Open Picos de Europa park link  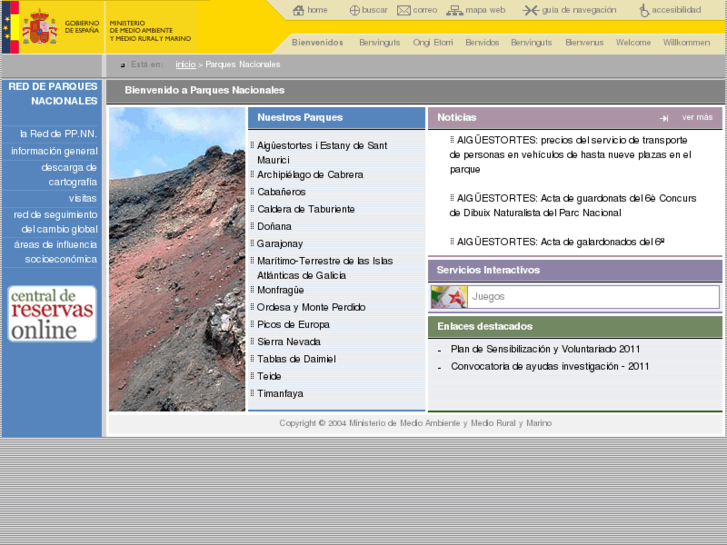pos(293,325)
